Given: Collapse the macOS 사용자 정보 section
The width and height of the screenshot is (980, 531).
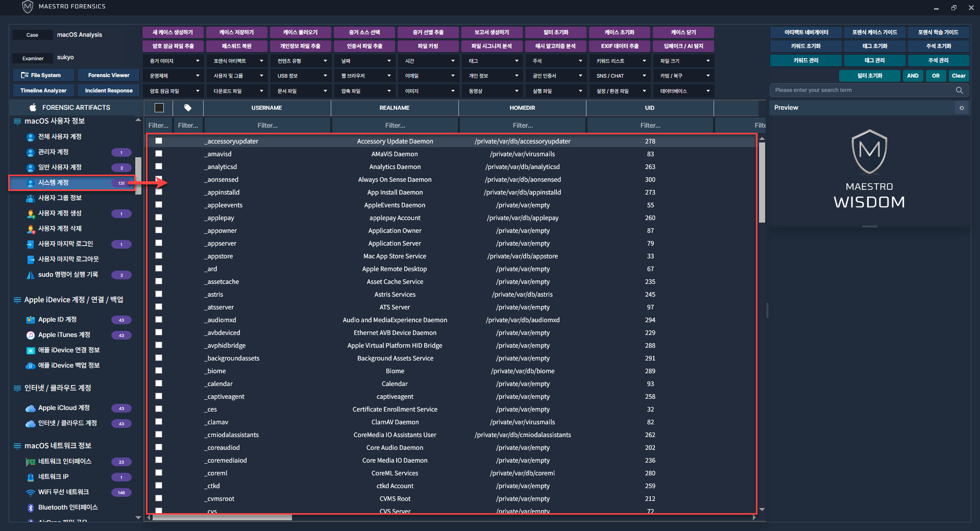Looking at the screenshot, I should tap(17, 122).
